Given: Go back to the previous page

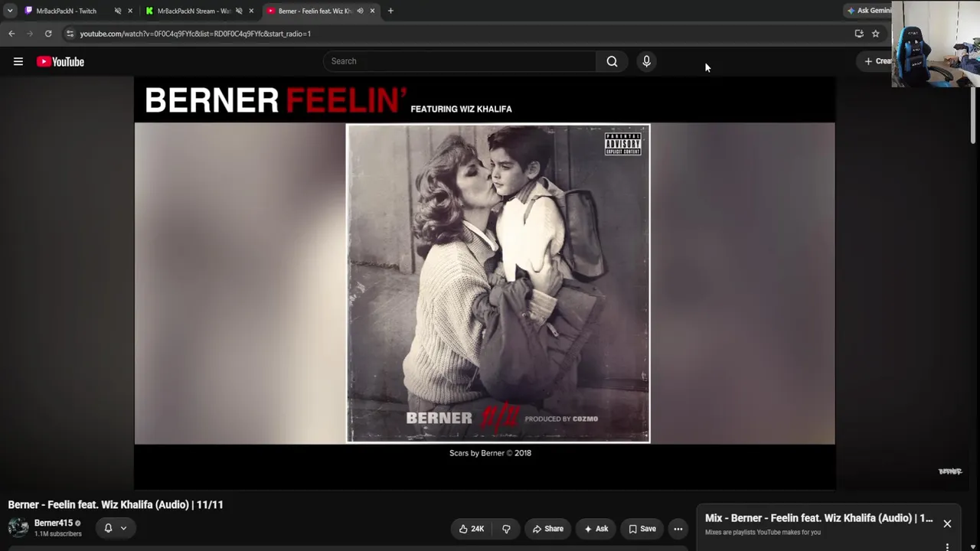Looking at the screenshot, I should [x=11, y=34].
